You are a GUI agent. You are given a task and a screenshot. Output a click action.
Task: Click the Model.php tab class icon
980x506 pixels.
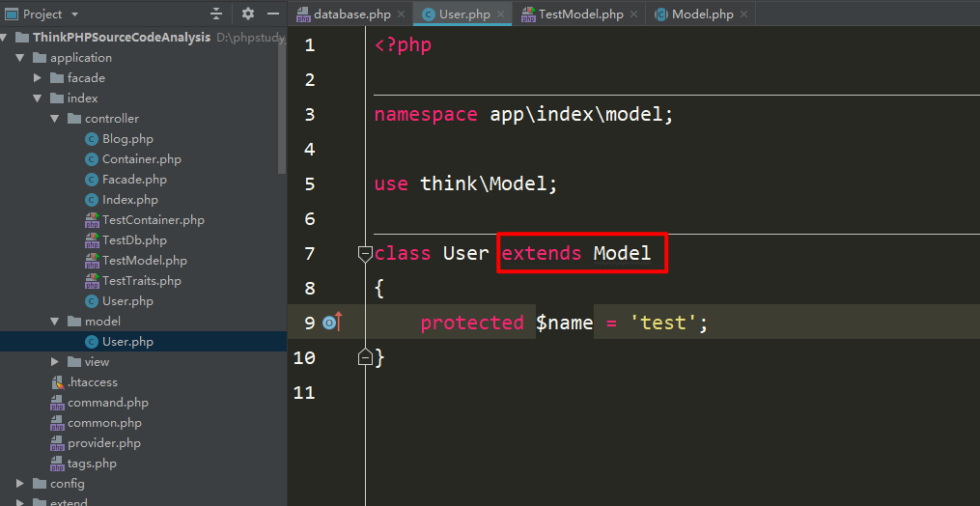[x=660, y=14]
